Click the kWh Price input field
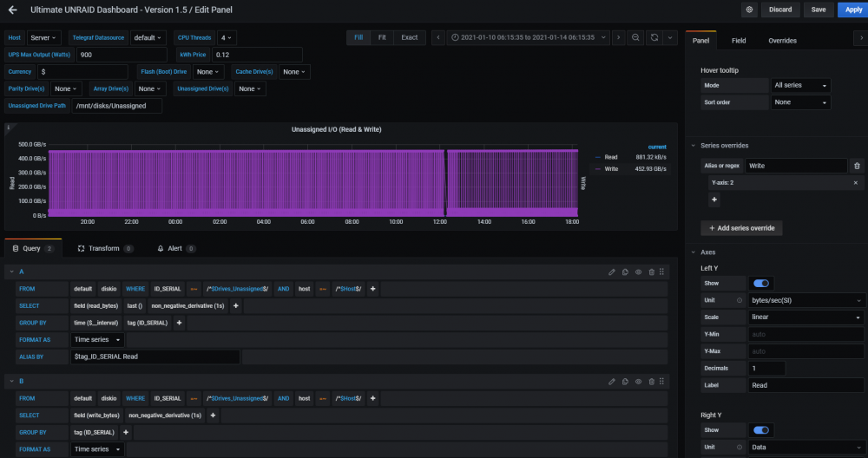The width and height of the screenshot is (868, 458). [x=258, y=55]
